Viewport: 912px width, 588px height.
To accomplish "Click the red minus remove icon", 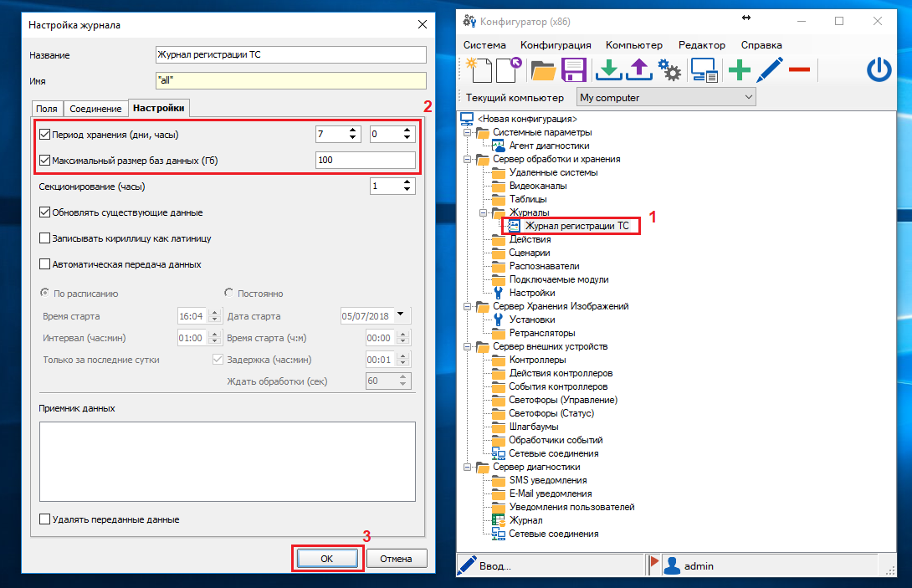I will pyautogui.click(x=799, y=70).
